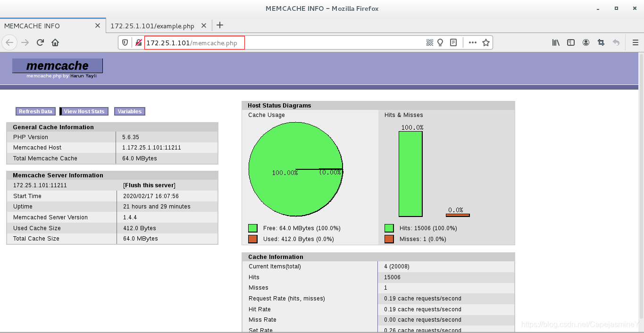Show sidebars icon in toolbar
644x333 pixels.
tap(571, 42)
